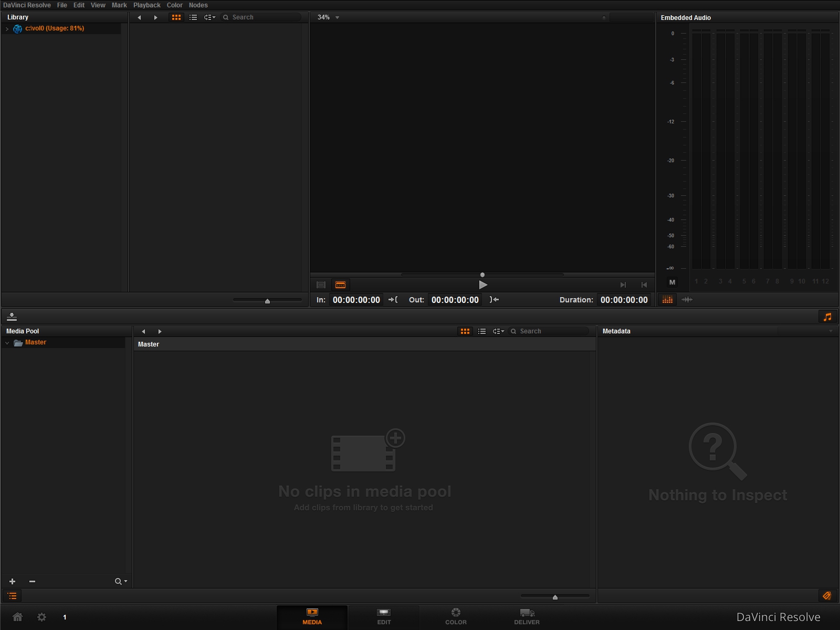Click the clone tool download icon
This screenshot has height=630, width=840.
click(12, 317)
